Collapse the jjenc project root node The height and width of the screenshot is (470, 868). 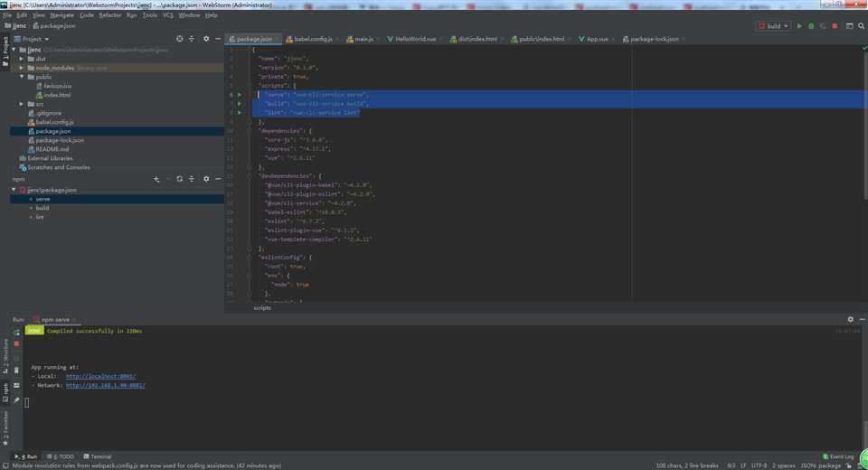(x=14, y=50)
